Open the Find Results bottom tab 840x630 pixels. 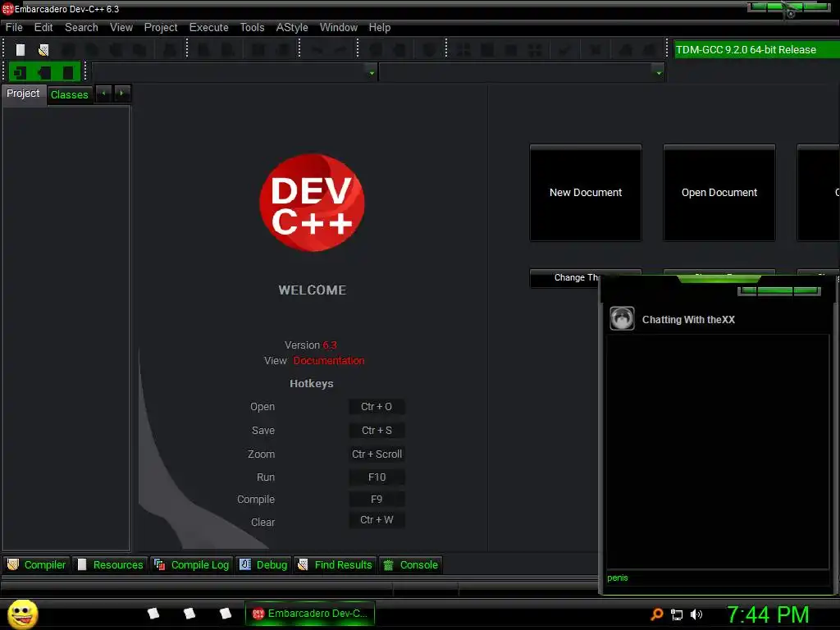coord(336,564)
